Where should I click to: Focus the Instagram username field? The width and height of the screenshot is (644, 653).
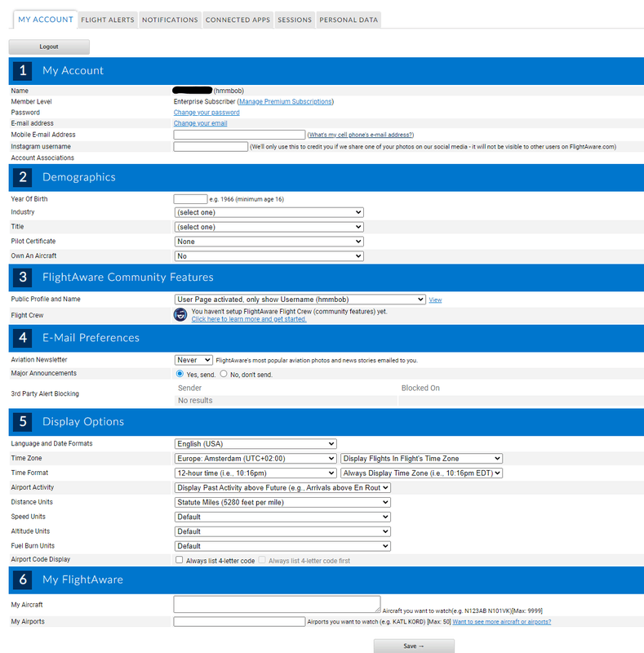click(211, 147)
